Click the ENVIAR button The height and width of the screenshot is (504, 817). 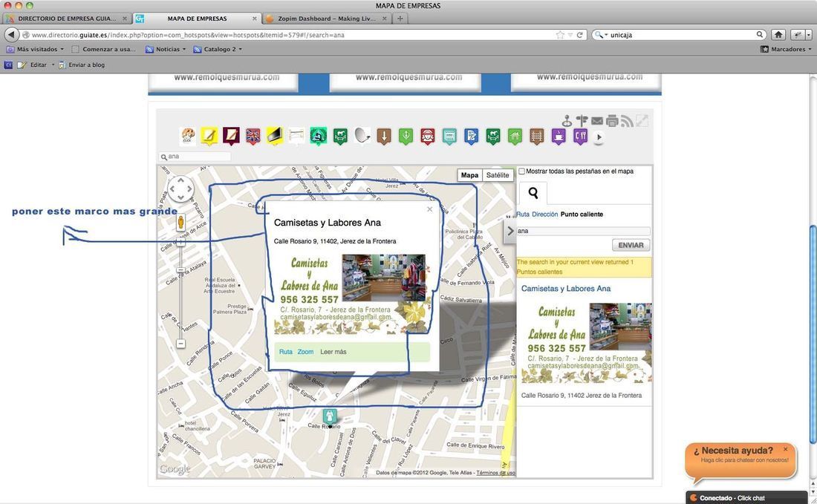click(x=631, y=245)
